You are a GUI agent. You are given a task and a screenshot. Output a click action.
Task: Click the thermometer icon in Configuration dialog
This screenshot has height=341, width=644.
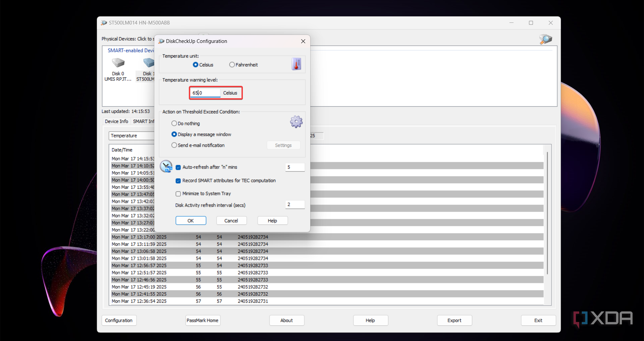pyautogui.click(x=297, y=64)
